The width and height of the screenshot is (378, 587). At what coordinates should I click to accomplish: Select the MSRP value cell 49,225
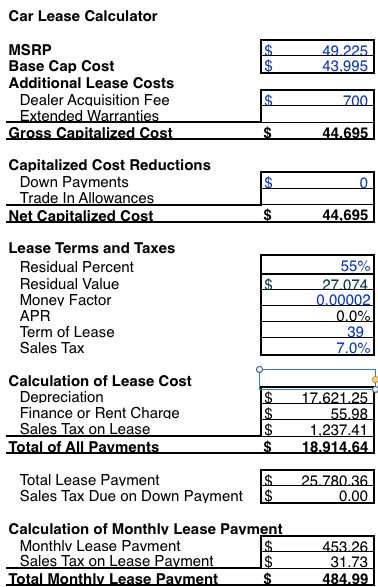pyautogui.click(x=317, y=48)
